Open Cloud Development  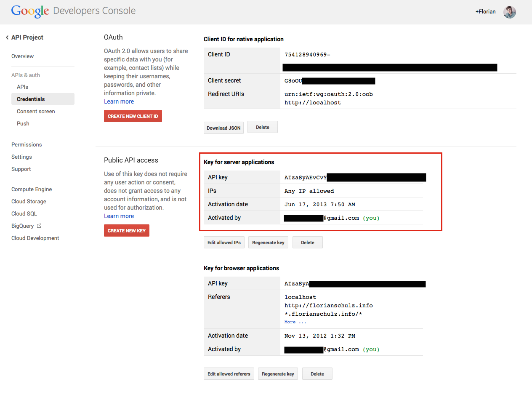tap(35, 238)
